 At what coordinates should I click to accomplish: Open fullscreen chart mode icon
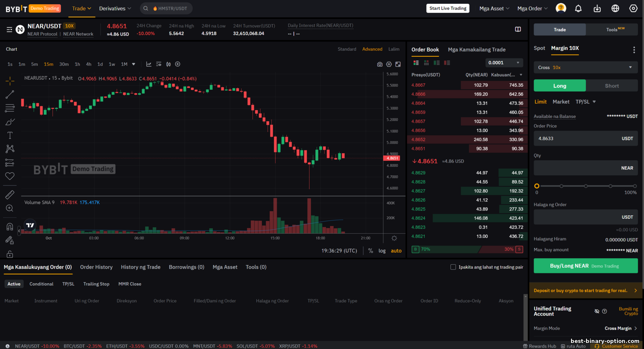398,64
